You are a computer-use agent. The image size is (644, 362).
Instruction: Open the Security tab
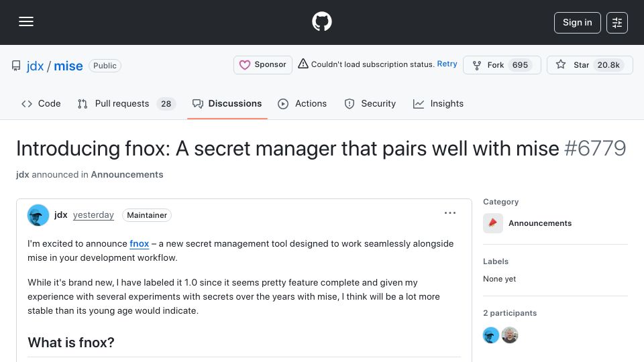370,103
